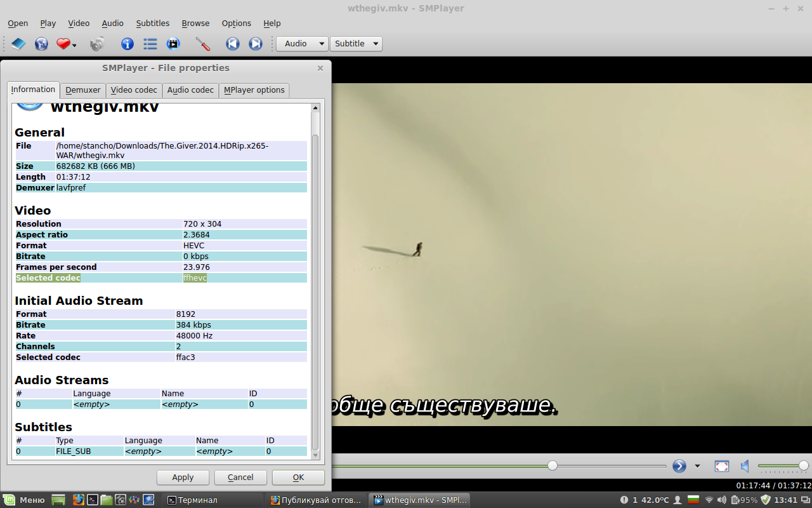Open the Options menu
The width and height of the screenshot is (812, 508).
237,23
